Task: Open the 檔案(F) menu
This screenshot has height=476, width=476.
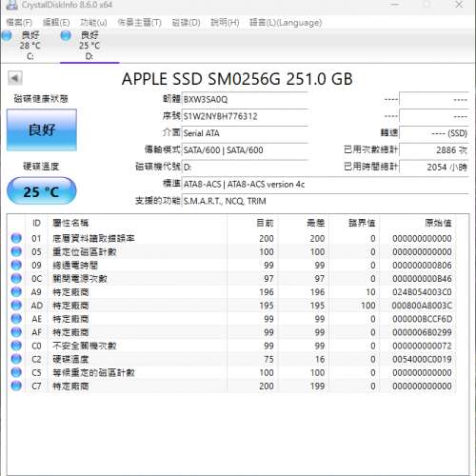Action: (x=19, y=23)
